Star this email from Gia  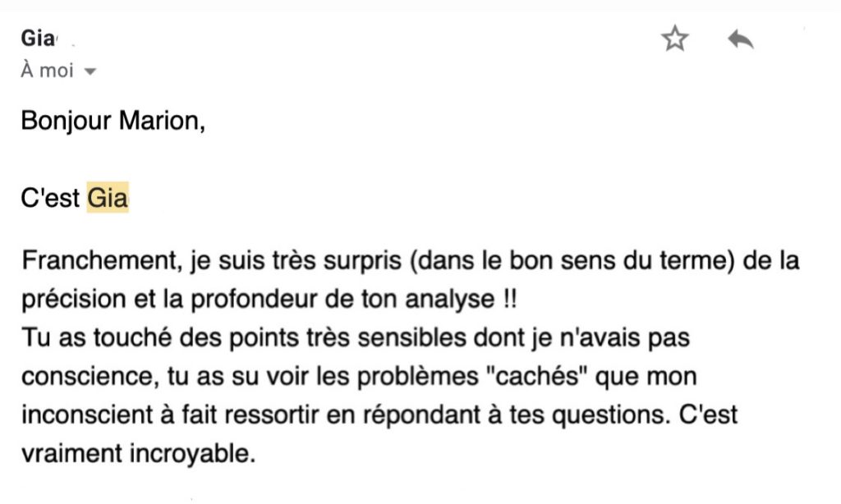(674, 39)
